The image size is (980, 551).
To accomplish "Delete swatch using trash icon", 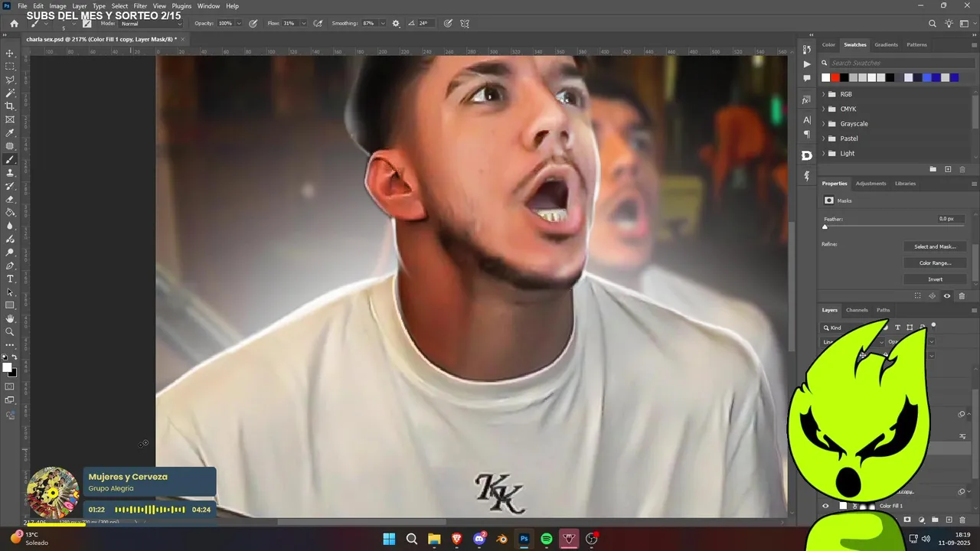I will (962, 169).
